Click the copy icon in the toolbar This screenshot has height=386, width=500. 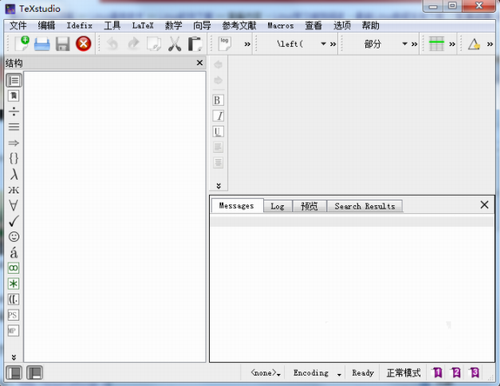pos(154,44)
